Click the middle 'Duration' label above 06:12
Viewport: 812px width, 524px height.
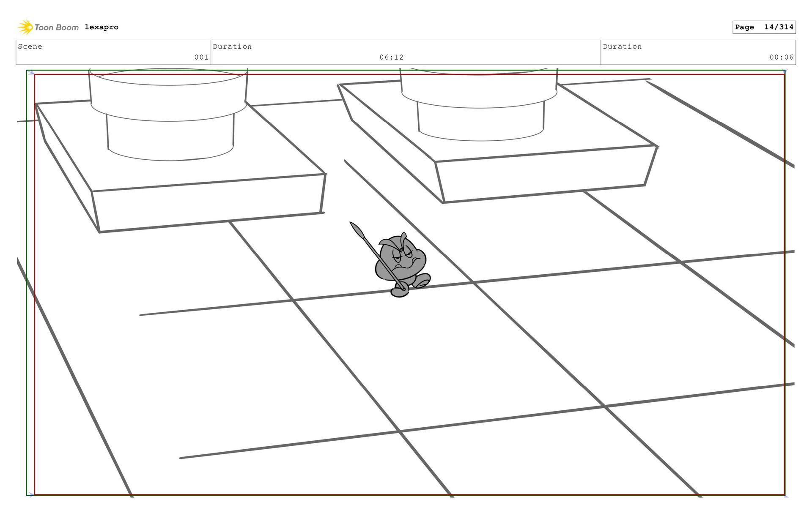pos(232,46)
